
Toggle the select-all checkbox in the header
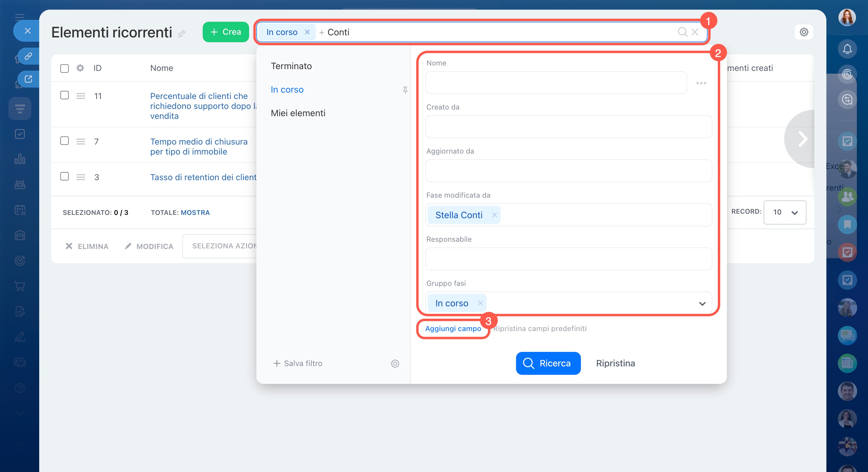coord(64,69)
